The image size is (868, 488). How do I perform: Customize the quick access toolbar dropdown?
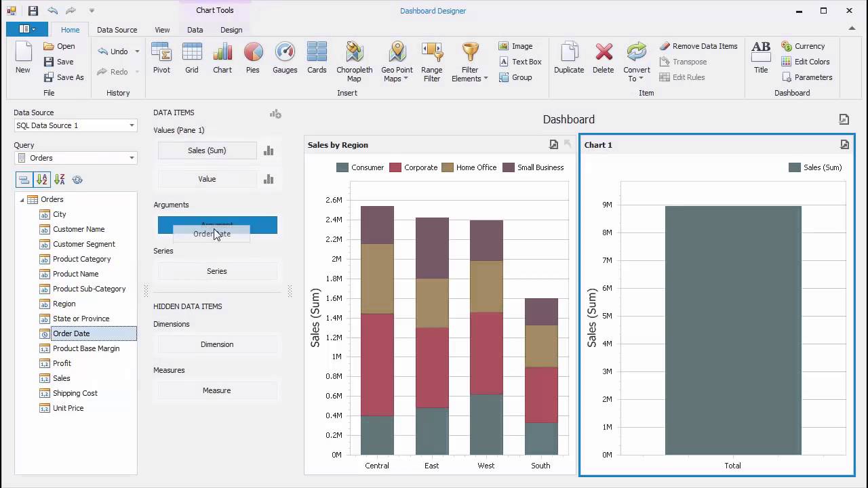[x=92, y=11]
